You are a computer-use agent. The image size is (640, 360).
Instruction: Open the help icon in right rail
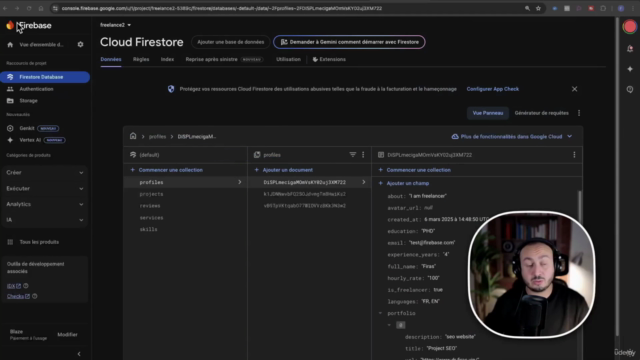(630, 89)
